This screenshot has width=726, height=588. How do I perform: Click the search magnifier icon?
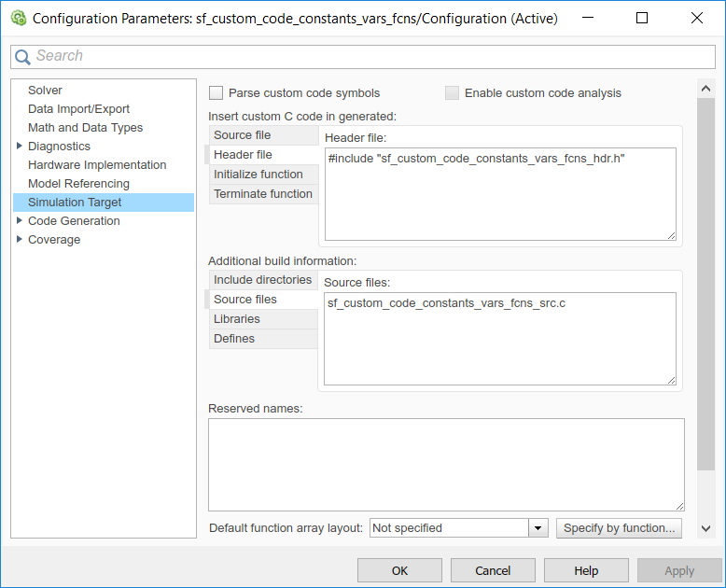click(22, 57)
